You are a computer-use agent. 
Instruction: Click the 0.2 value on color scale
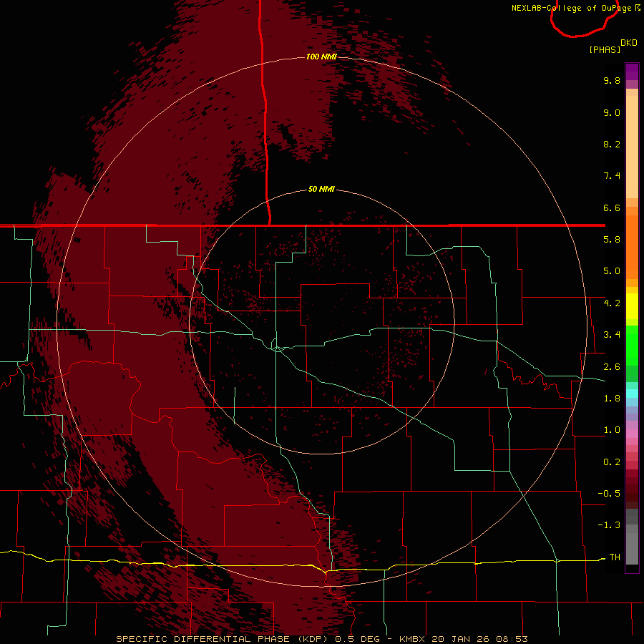tap(612, 462)
